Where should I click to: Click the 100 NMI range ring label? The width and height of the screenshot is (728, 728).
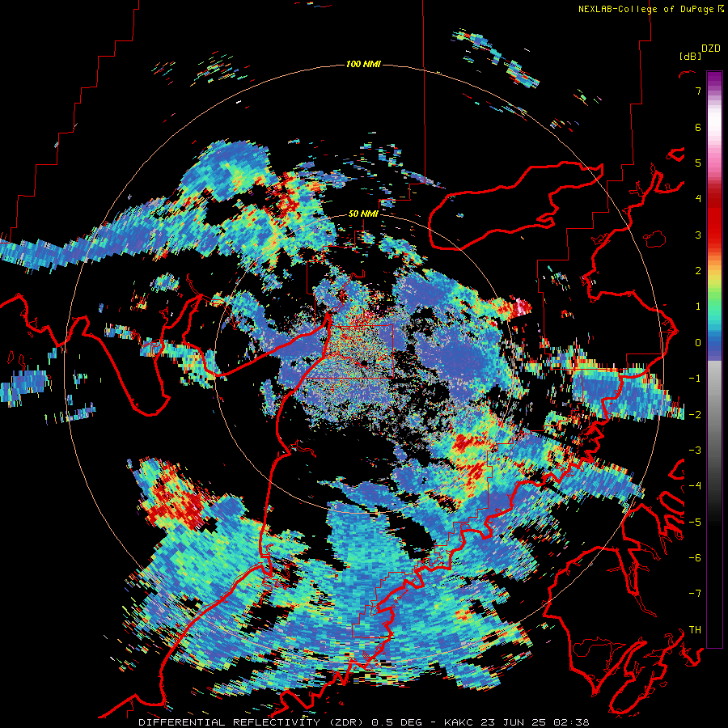pyautogui.click(x=363, y=64)
